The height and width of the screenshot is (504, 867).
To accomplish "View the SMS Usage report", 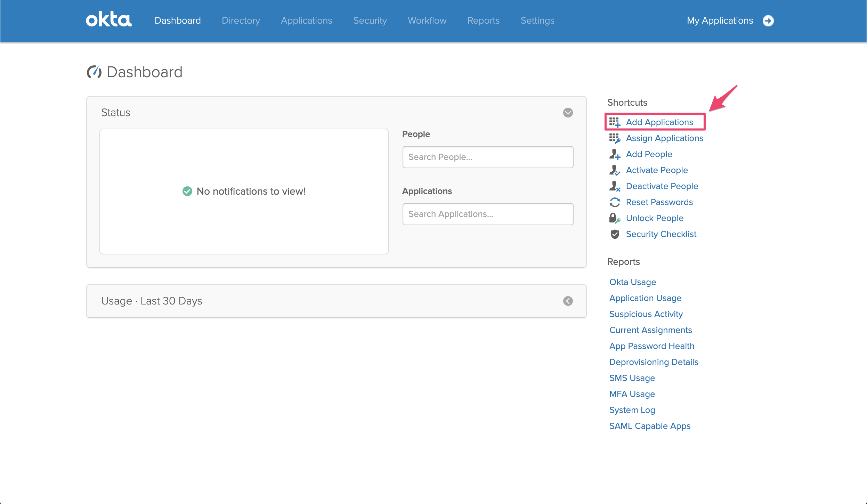I will (632, 378).
